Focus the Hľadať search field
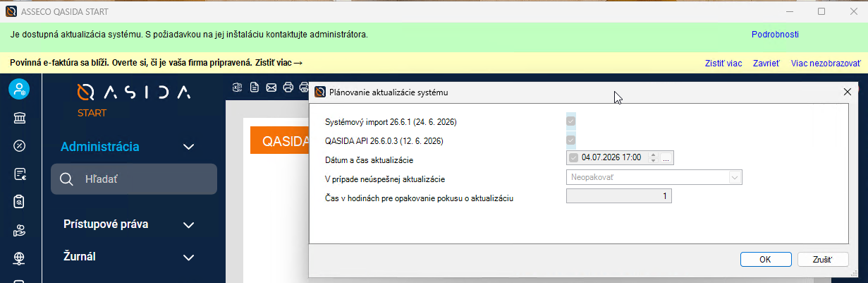Viewport: 868px width, 283px height. pyautogui.click(x=134, y=179)
